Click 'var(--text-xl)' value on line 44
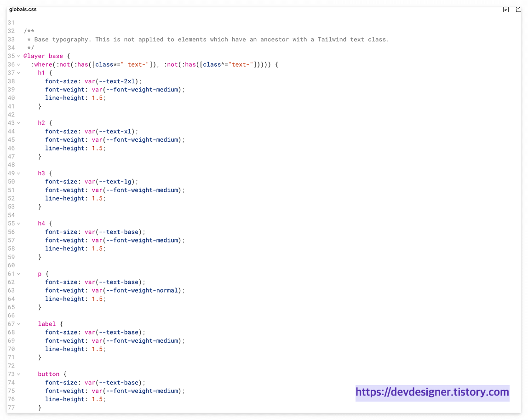 (110, 132)
